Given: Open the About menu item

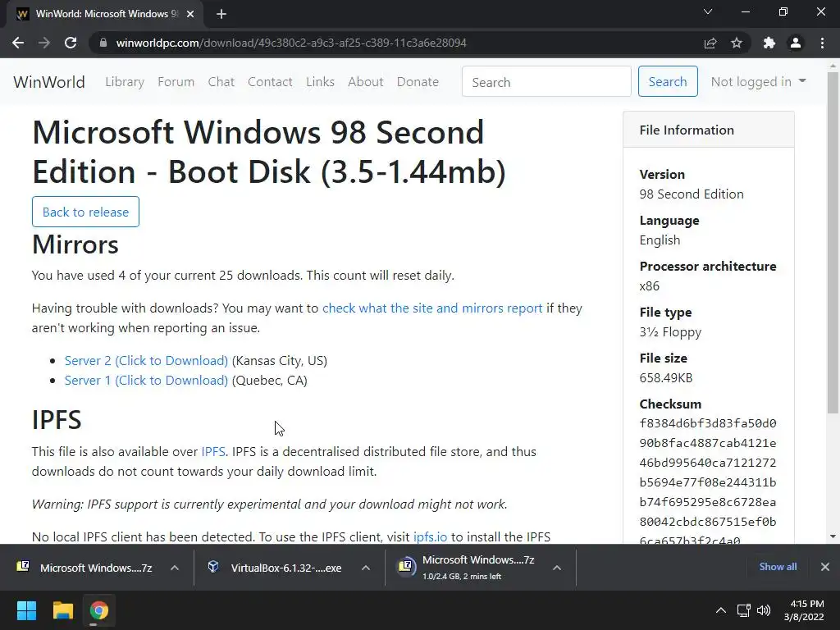Looking at the screenshot, I should pos(365,81).
